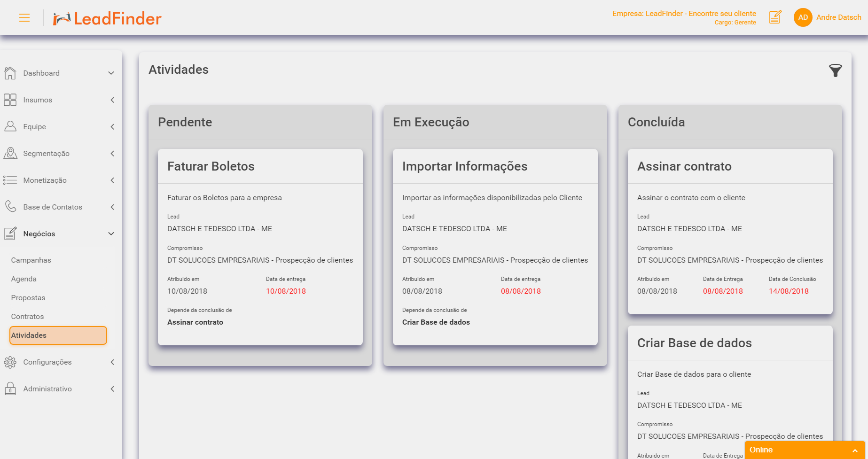Click red delivery date in Importar Informações
Viewport: 868px width, 459px height.
[x=521, y=291]
